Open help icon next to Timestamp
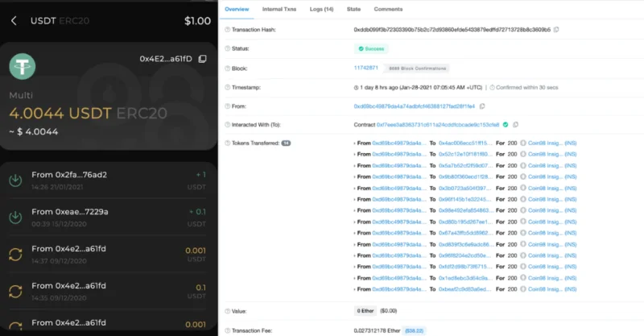 [x=228, y=87]
